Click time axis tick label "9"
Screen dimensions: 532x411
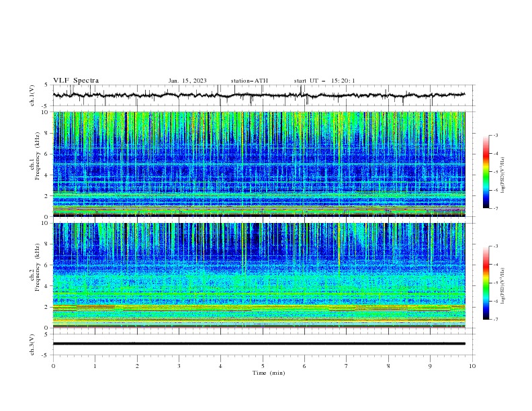pyautogui.click(x=430, y=366)
